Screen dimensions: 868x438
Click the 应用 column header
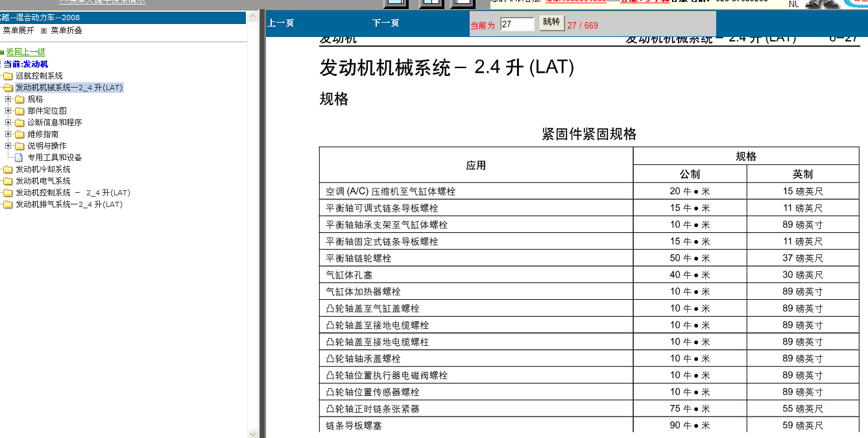(476, 165)
